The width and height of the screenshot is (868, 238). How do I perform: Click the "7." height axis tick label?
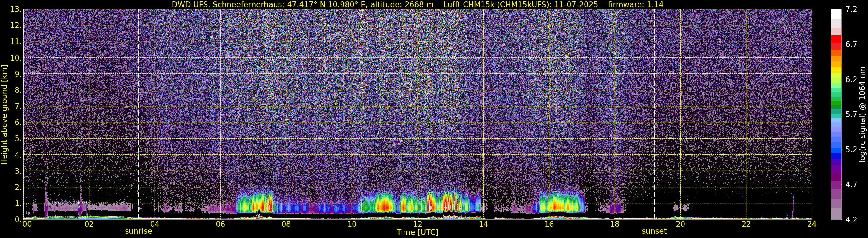pyautogui.click(x=18, y=107)
